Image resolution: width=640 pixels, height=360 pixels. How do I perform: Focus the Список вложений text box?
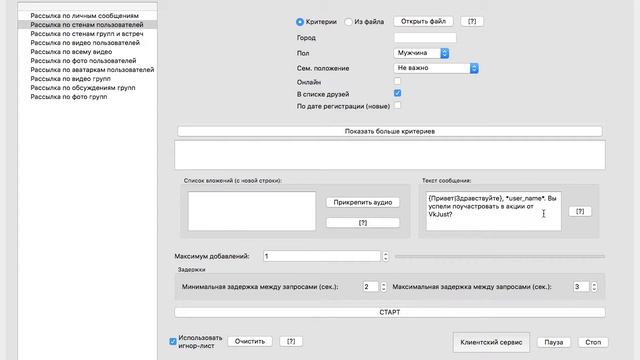point(252,211)
